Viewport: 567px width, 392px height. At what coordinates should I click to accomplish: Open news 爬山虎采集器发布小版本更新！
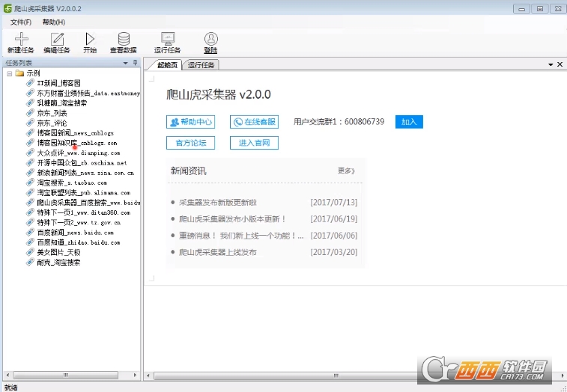click(x=232, y=219)
